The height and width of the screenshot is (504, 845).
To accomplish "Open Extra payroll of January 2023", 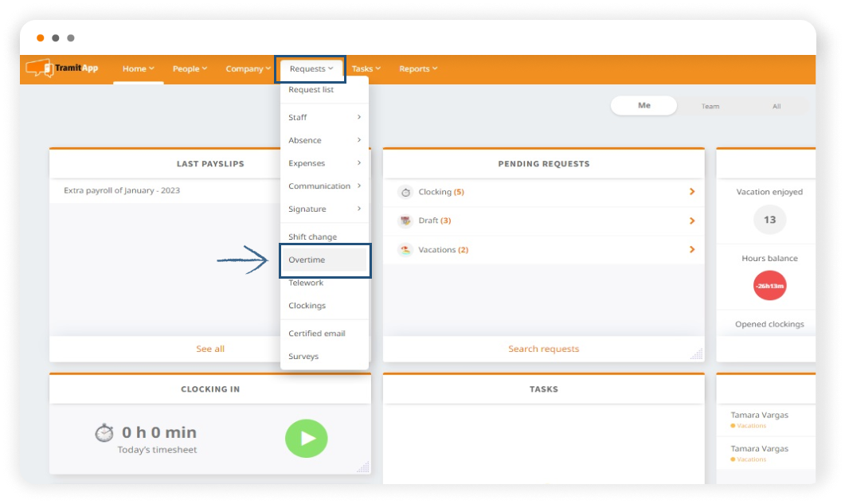I will (x=122, y=191).
